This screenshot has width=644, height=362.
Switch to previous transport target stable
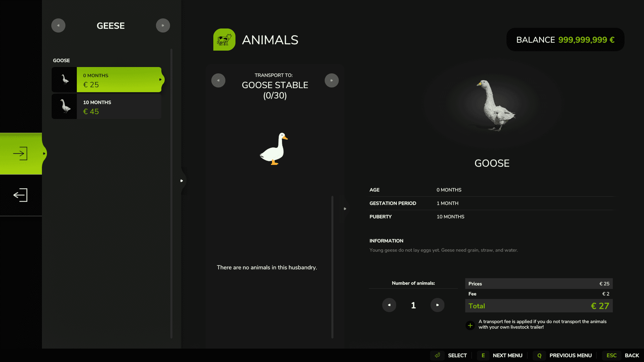click(x=218, y=80)
